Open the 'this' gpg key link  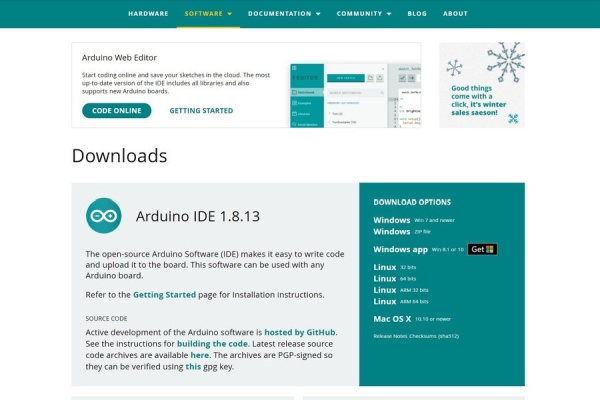pos(193,367)
